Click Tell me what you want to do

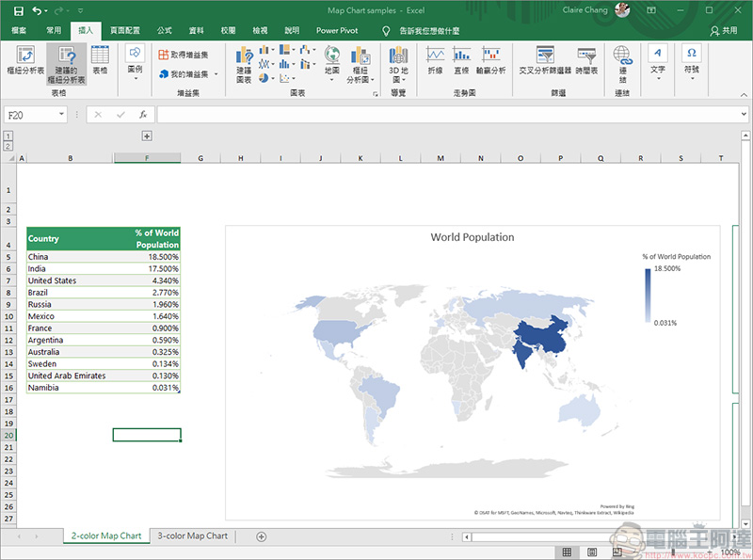pos(421,31)
